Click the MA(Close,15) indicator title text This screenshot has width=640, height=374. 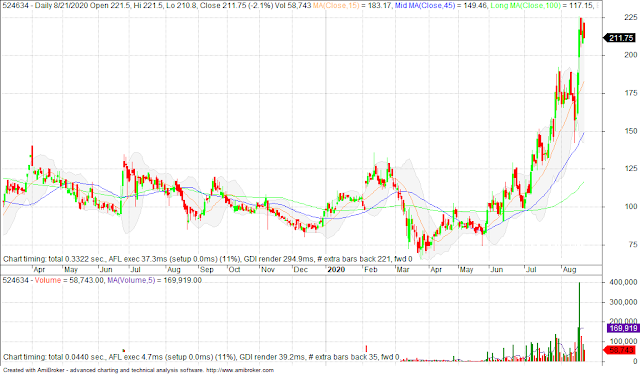pyautogui.click(x=336, y=6)
